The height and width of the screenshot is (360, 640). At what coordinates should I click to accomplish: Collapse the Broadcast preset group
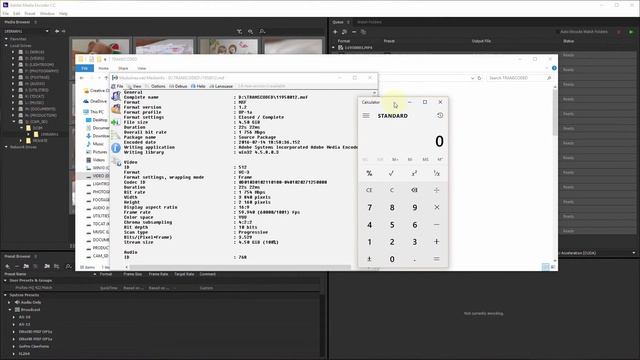(x=9, y=310)
